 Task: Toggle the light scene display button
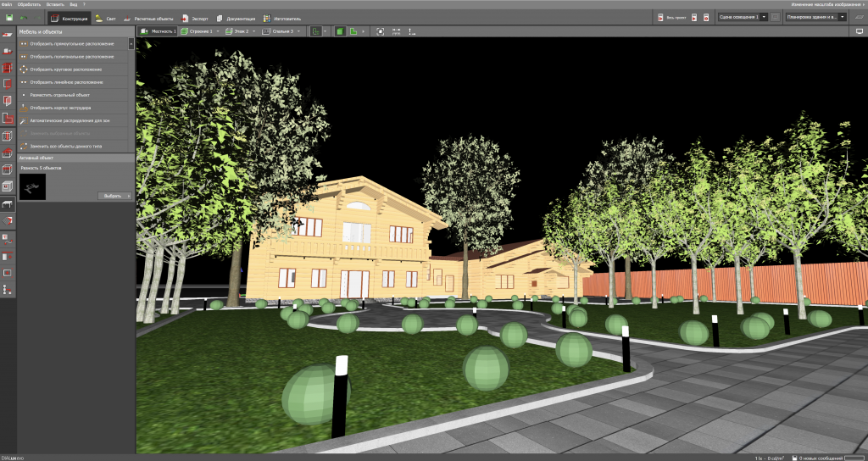(x=774, y=17)
